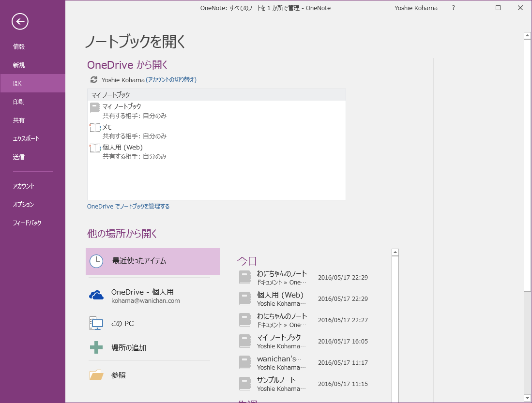Click the main page scrollbar down arrow
532x403 pixels.
point(527,398)
